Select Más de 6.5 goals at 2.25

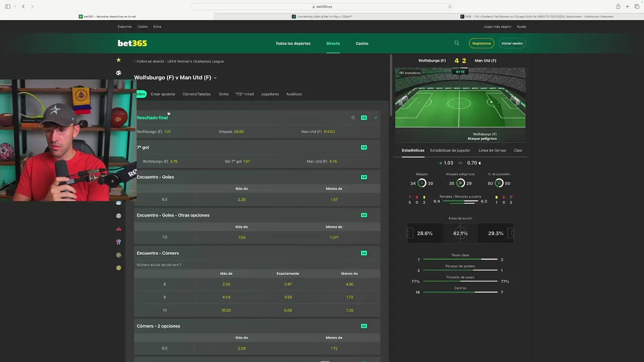242,200
